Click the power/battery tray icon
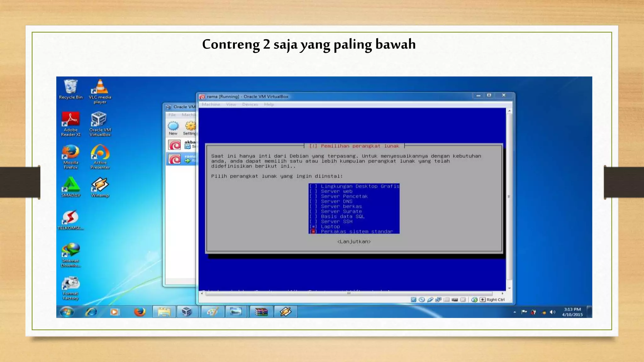The image size is (644, 362). tap(533, 312)
